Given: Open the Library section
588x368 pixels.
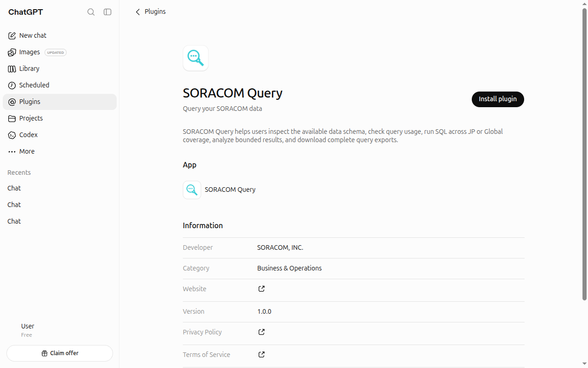Looking at the screenshot, I should tap(60, 69).
